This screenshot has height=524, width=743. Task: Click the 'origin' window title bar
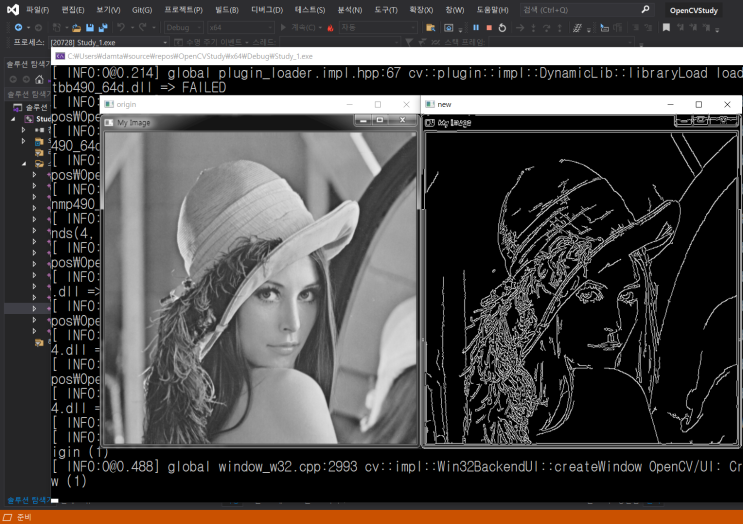tap(261, 104)
